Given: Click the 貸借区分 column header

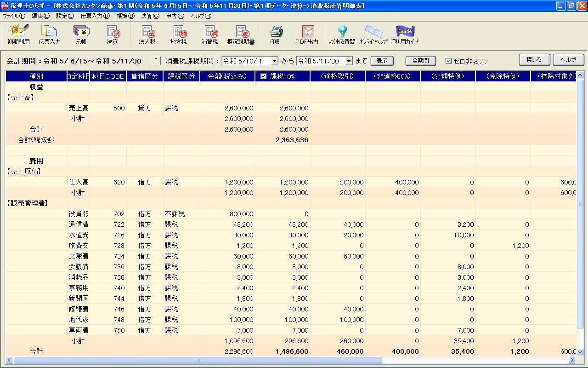Looking at the screenshot, I should click(145, 76).
